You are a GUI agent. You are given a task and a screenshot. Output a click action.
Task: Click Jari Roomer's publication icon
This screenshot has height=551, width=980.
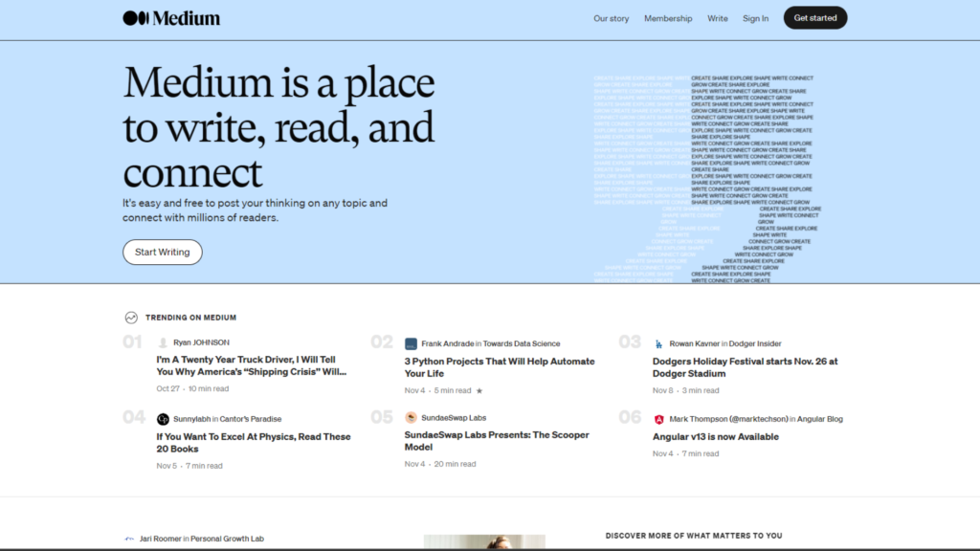coord(128,539)
